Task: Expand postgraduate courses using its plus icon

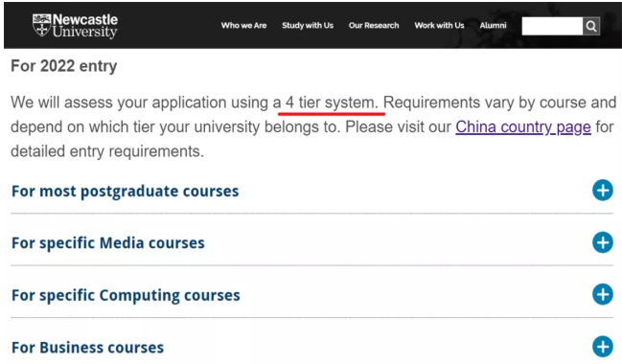Action: 603,190
